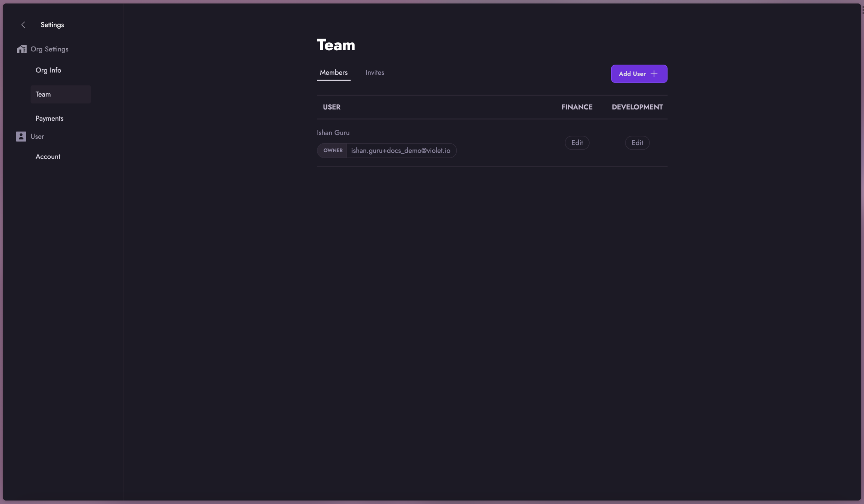This screenshot has height=504, width=864.
Task: Go to the Payments settings page
Action: click(49, 118)
